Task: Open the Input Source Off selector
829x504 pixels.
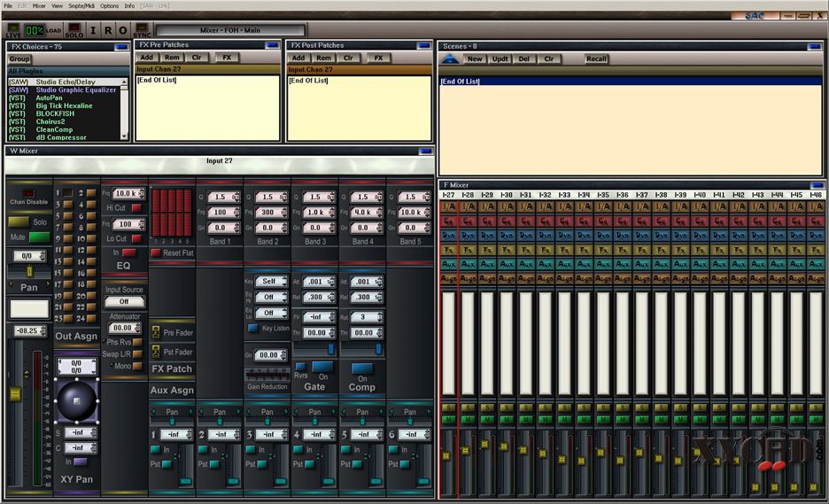Action: (x=124, y=301)
